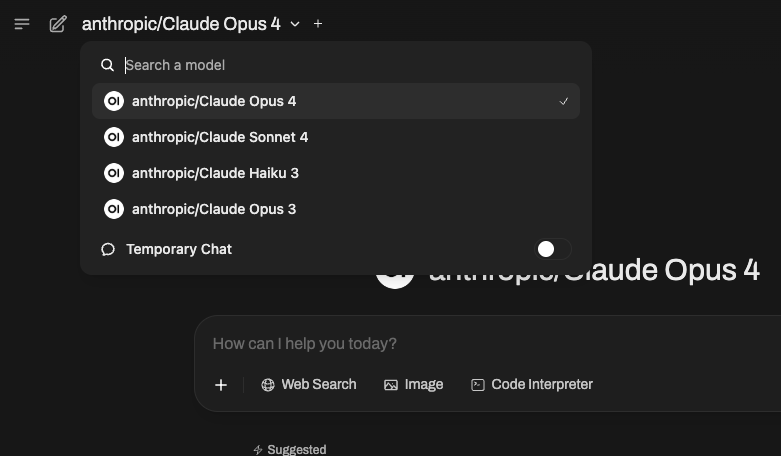Image resolution: width=781 pixels, height=456 pixels.
Task: Enable the Temporary Chat toggle
Action: point(553,249)
